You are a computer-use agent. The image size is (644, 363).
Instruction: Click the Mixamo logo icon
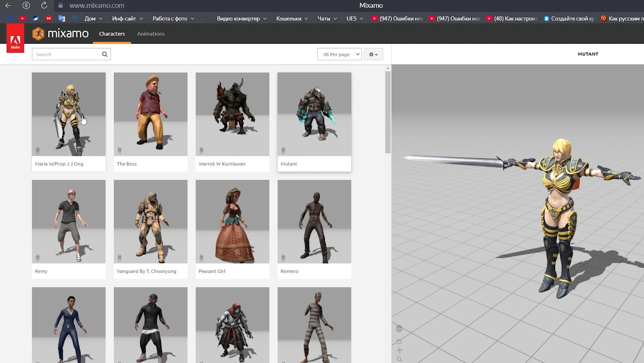(x=38, y=34)
